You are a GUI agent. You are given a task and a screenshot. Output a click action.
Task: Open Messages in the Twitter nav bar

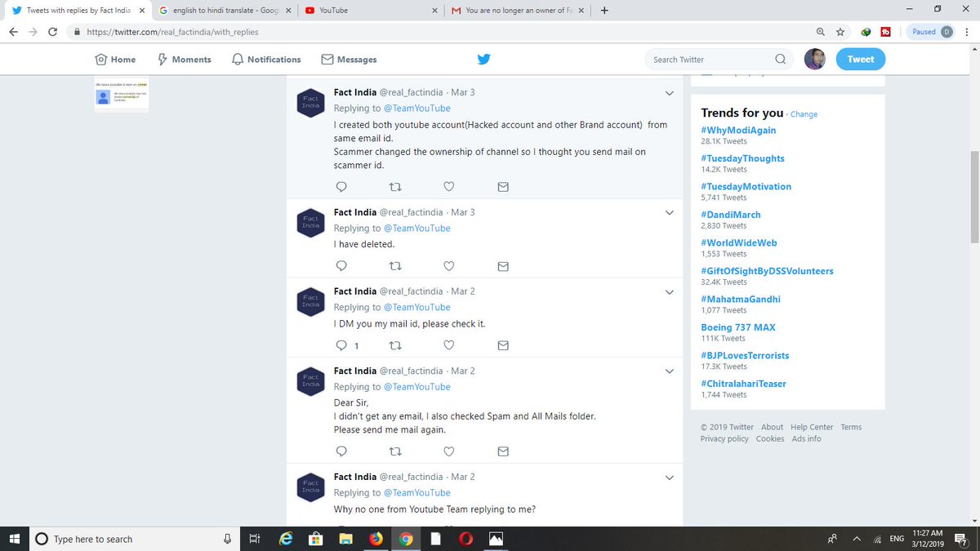(x=349, y=60)
